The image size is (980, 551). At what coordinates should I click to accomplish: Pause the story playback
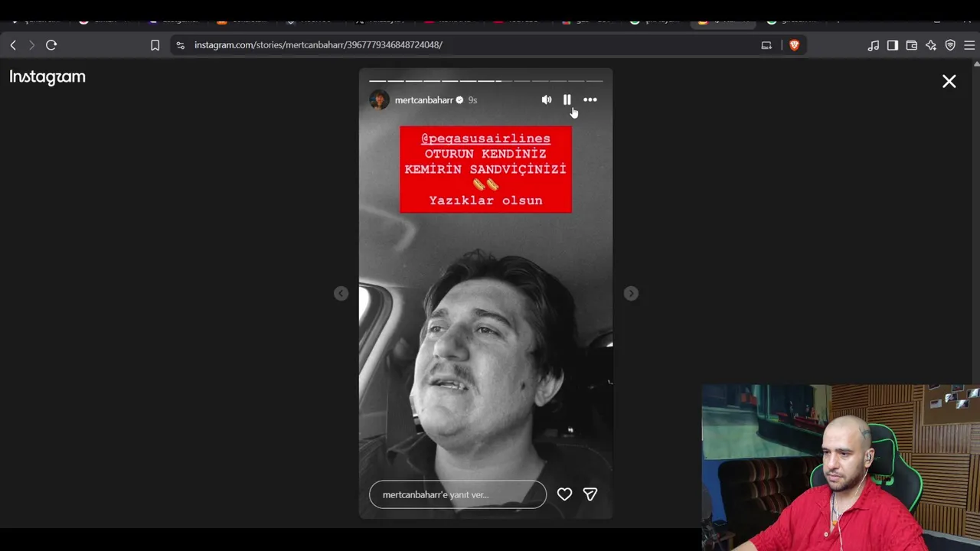[x=567, y=99]
